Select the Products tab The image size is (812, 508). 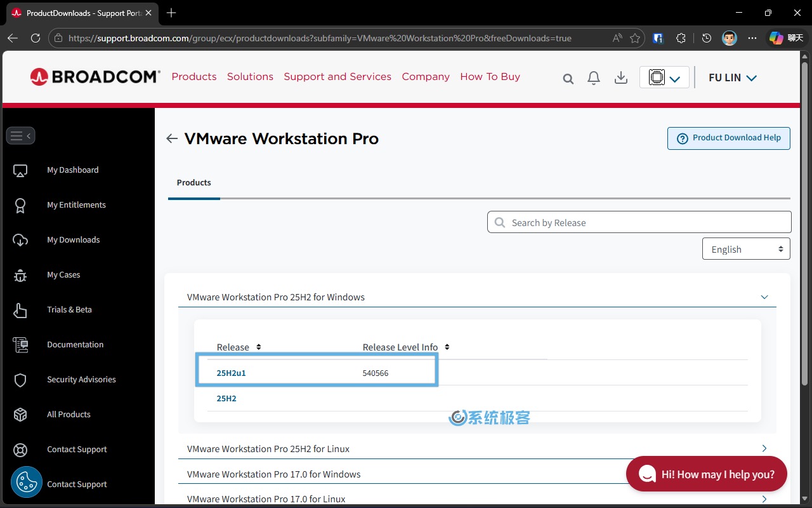[194, 182]
